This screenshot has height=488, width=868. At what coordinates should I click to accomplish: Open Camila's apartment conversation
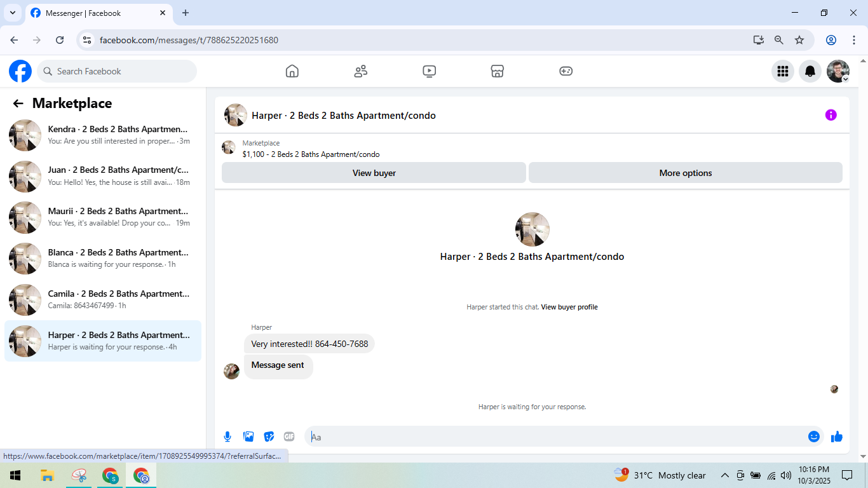coord(103,300)
